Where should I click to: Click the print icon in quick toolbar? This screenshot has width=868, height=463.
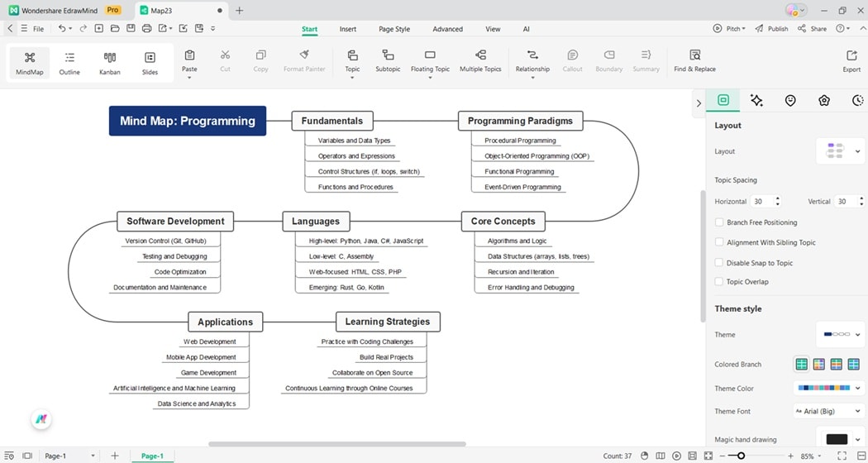pos(146,28)
